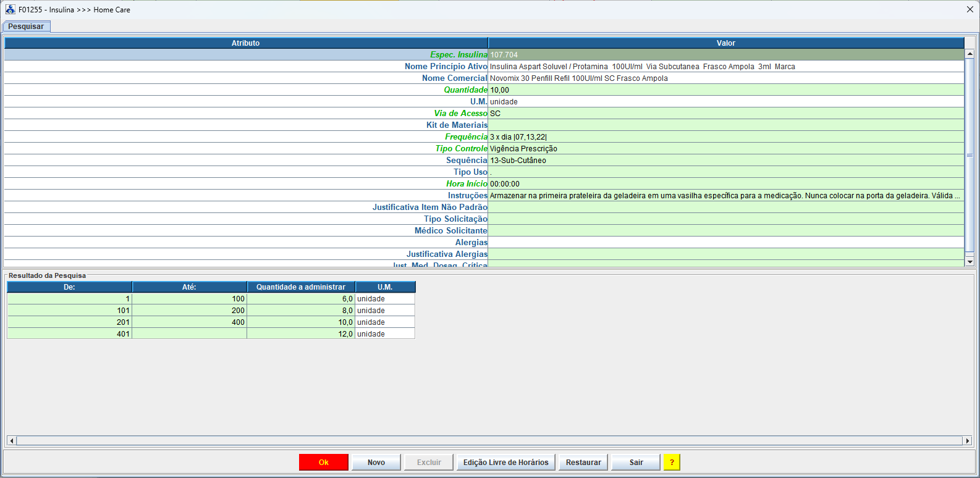Click the application icon in title bar
Viewport: 980px width, 478px height.
point(10,9)
